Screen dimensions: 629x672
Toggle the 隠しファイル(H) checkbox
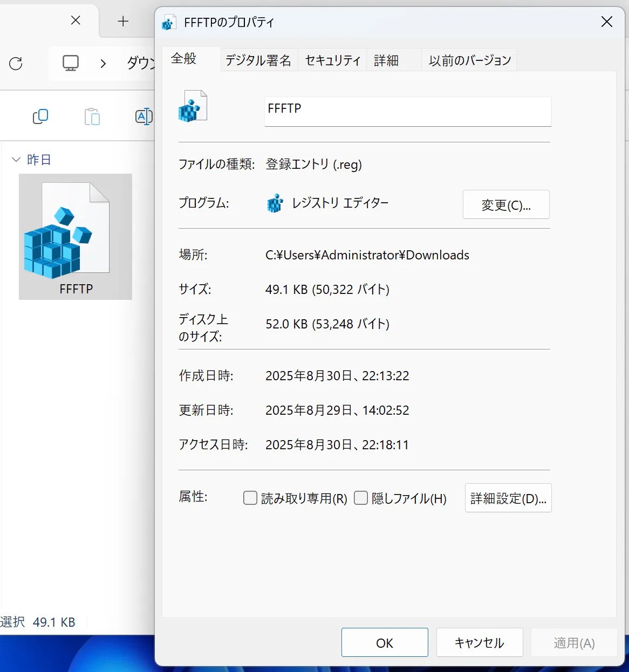point(361,498)
